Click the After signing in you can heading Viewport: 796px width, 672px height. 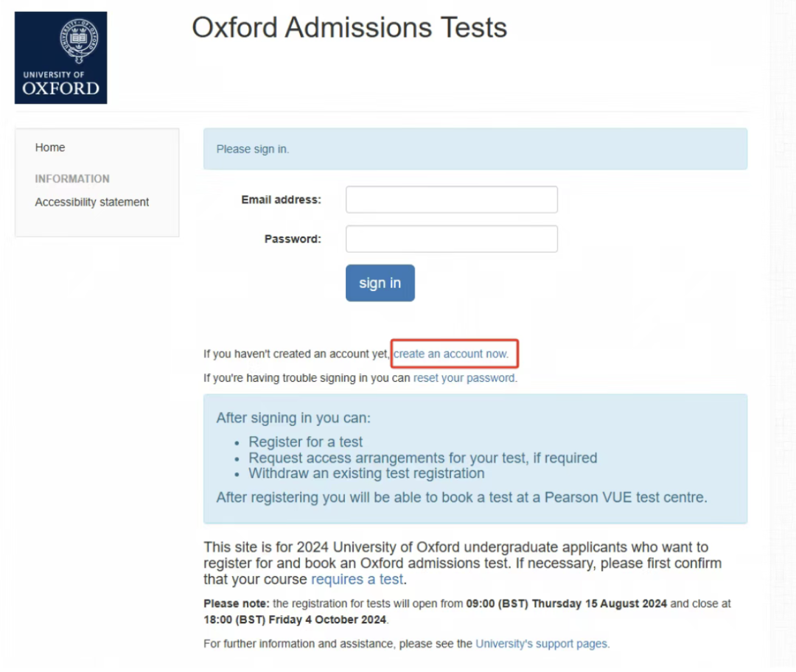click(x=293, y=418)
